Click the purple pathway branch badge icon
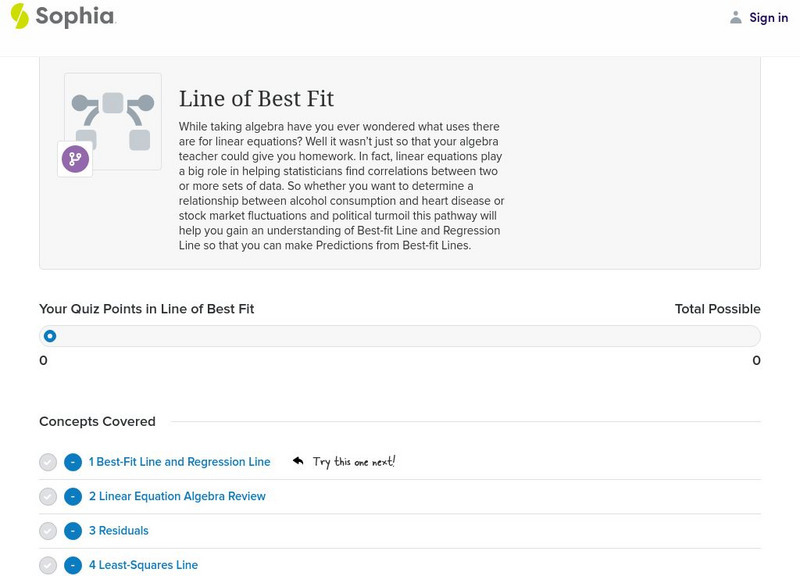Viewport: 800px width, 576px height. tap(75, 159)
